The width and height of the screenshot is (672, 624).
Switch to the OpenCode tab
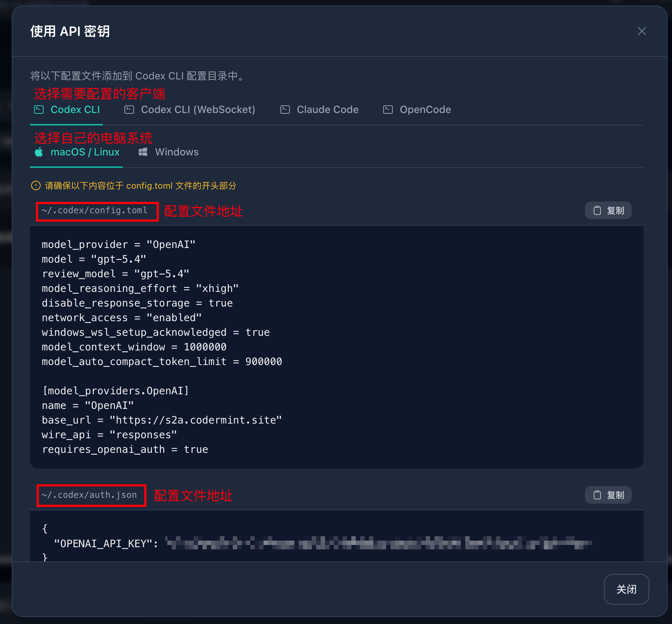coord(417,110)
